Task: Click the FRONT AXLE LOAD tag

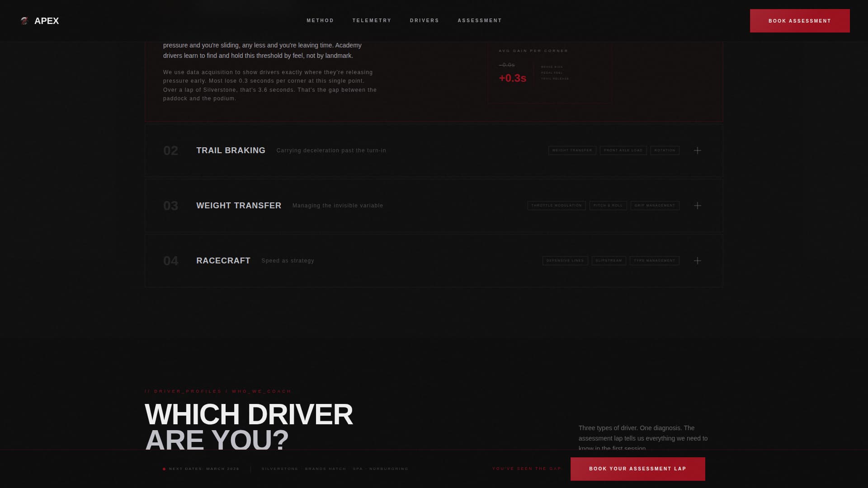Action: [623, 150]
